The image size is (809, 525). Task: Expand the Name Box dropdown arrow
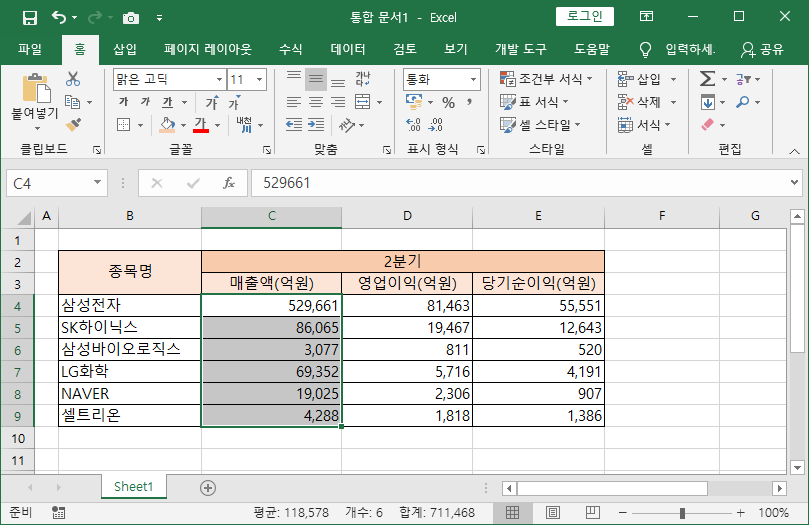tap(97, 183)
